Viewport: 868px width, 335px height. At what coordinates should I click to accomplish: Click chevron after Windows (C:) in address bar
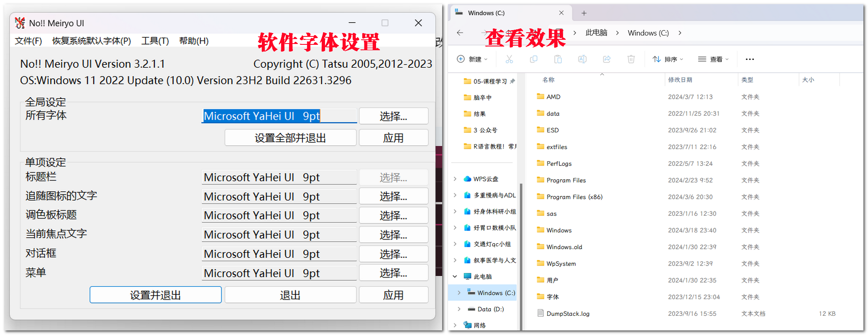[680, 33]
